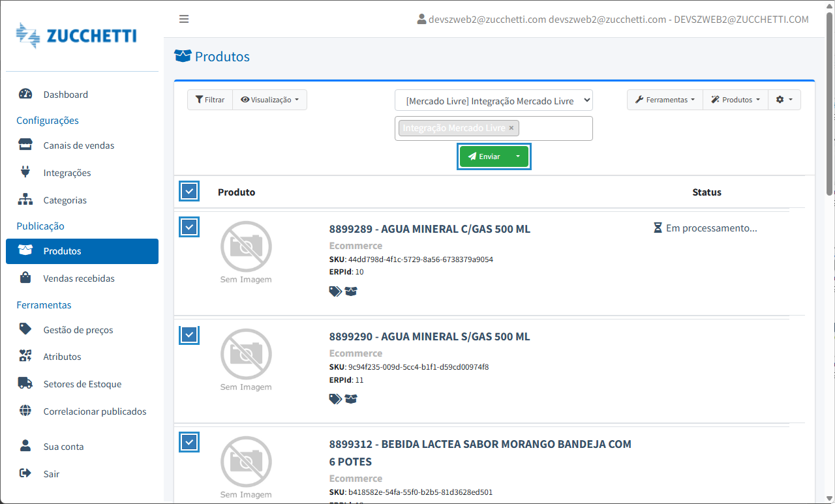This screenshot has height=504, width=835.
Task: Click the Canais de vendas store icon
Action: click(25, 145)
